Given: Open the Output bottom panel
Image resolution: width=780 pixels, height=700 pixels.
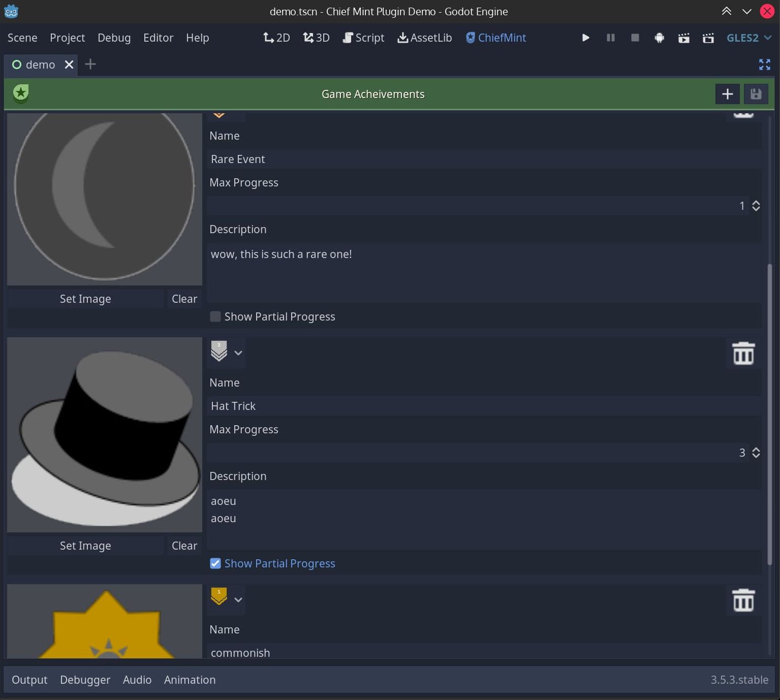Looking at the screenshot, I should click(x=29, y=680).
